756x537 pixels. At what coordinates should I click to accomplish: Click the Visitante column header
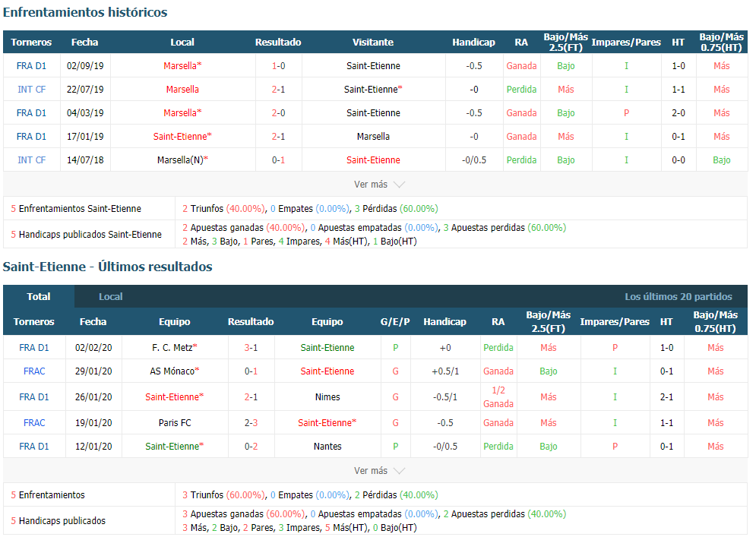point(373,43)
